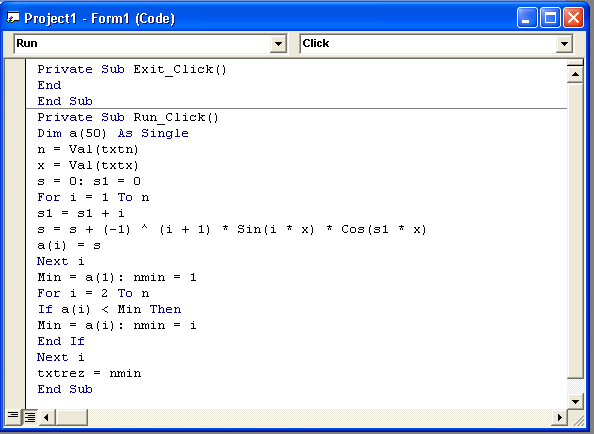Click the vertical scroll up arrow

575,74
